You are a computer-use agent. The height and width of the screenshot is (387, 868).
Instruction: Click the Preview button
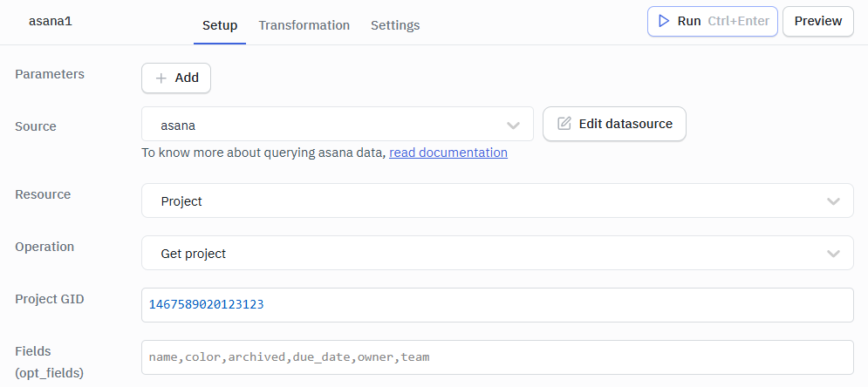click(x=818, y=22)
